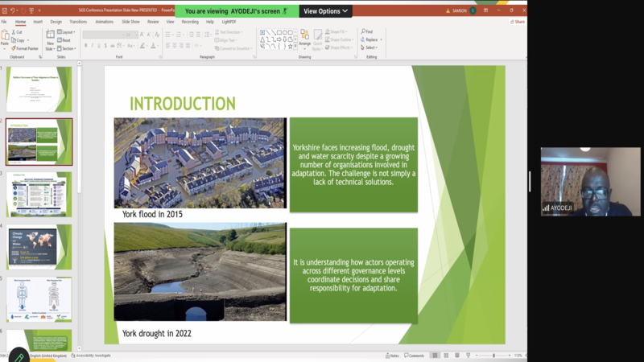The height and width of the screenshot is (362, 644).
Task: Open Zoom View Options menu
Action: coord(325,11)
